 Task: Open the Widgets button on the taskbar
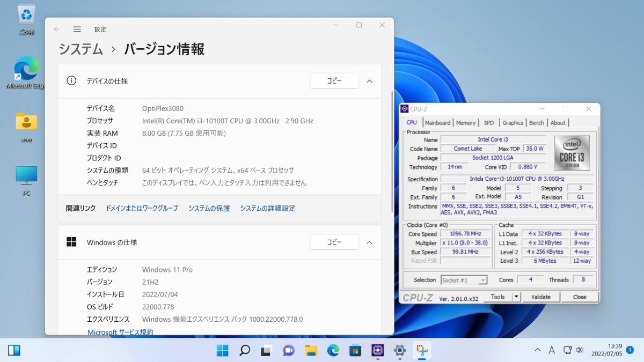(x=14, y=351)
